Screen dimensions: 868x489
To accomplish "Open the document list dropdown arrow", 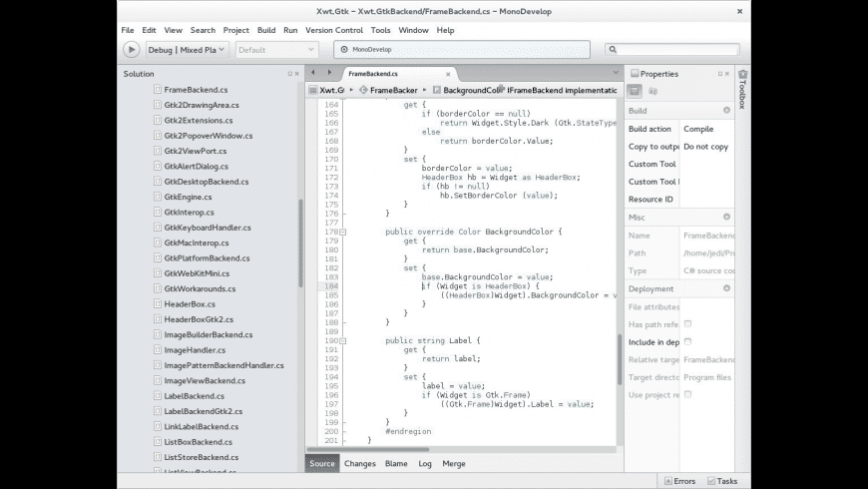I will (x=616, y=73).
